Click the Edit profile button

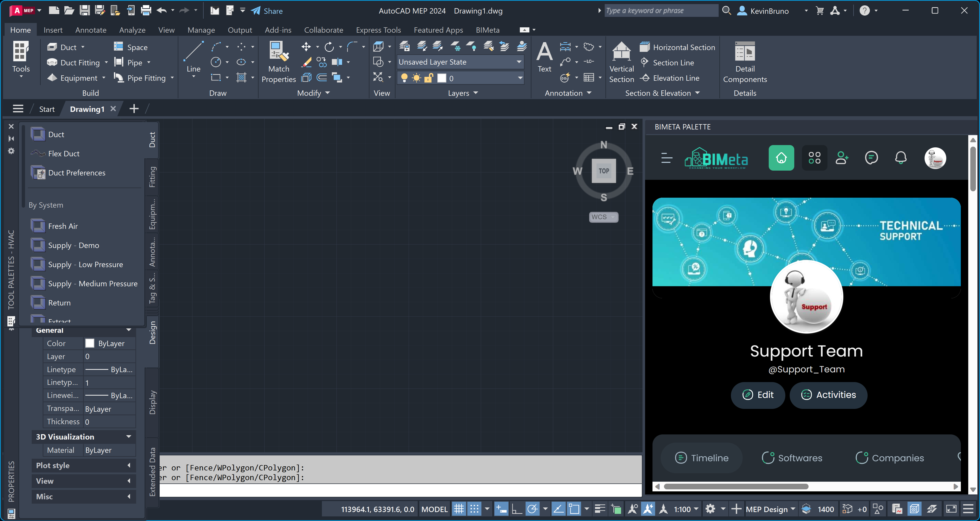(758, 395)
